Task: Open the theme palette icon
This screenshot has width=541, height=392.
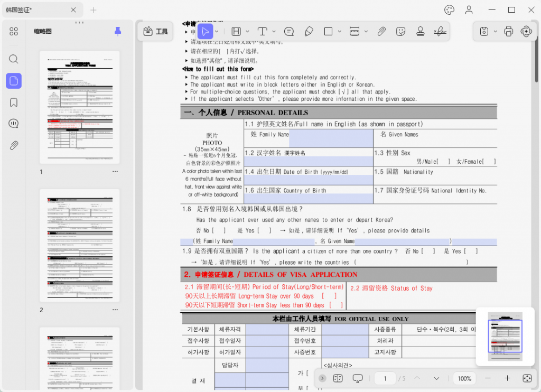Action: pyautogui.click(x=449, y=10)
